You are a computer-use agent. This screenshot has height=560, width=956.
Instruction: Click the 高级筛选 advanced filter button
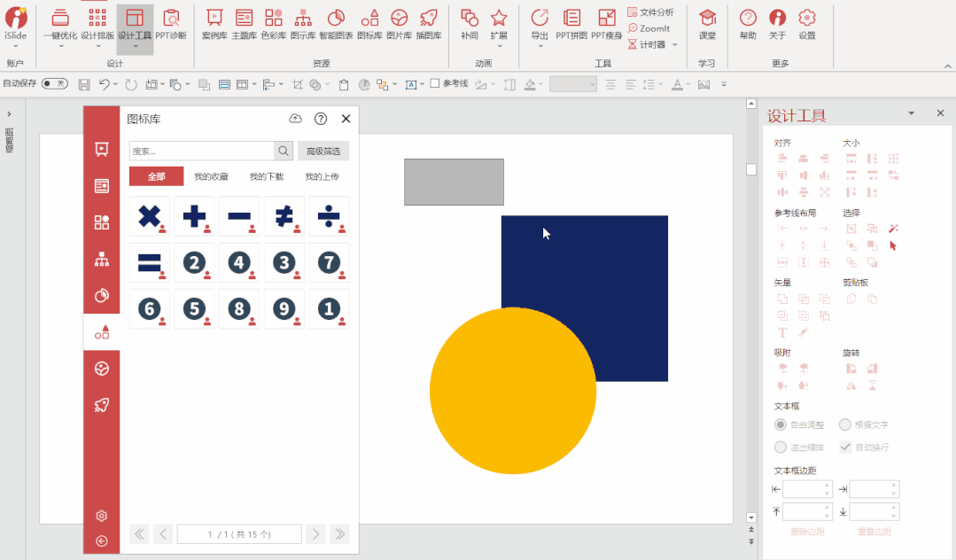pyautogui.click(x=323, y=151)
